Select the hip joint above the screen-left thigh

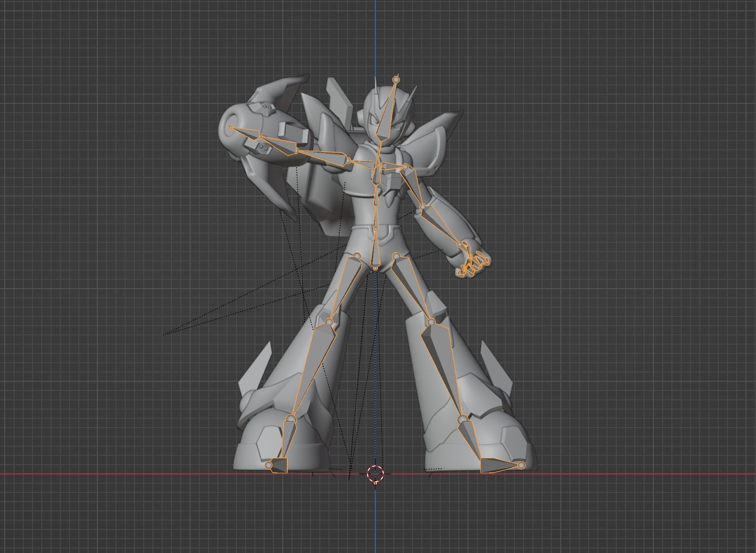coord(358,255)
